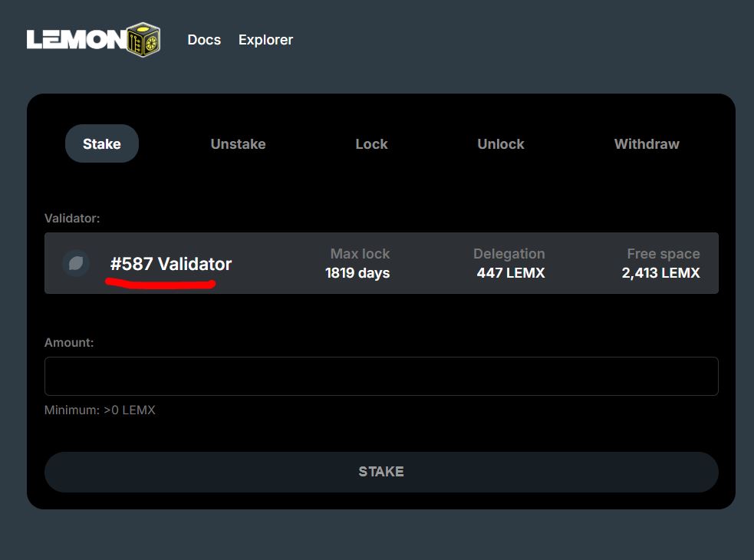Open the #587 Validator selector
This screenshot has height=560, width=754.
pos(381,263)
